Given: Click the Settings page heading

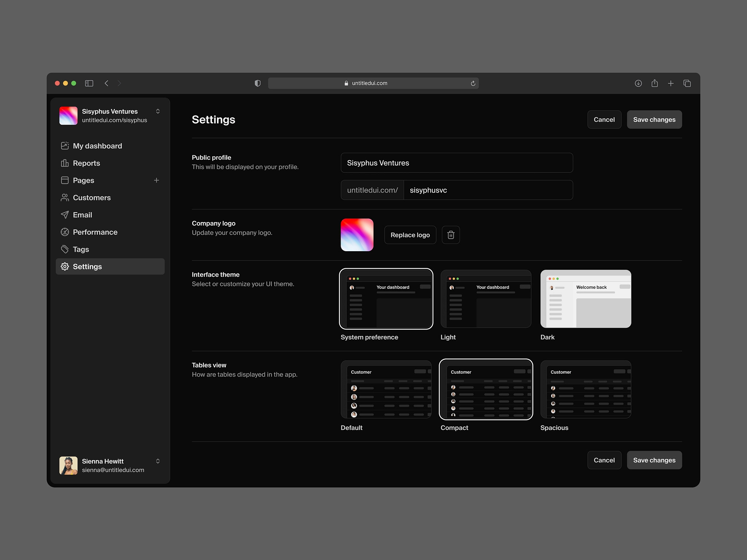Looking at the screenshot, I should tap(213, 120).
